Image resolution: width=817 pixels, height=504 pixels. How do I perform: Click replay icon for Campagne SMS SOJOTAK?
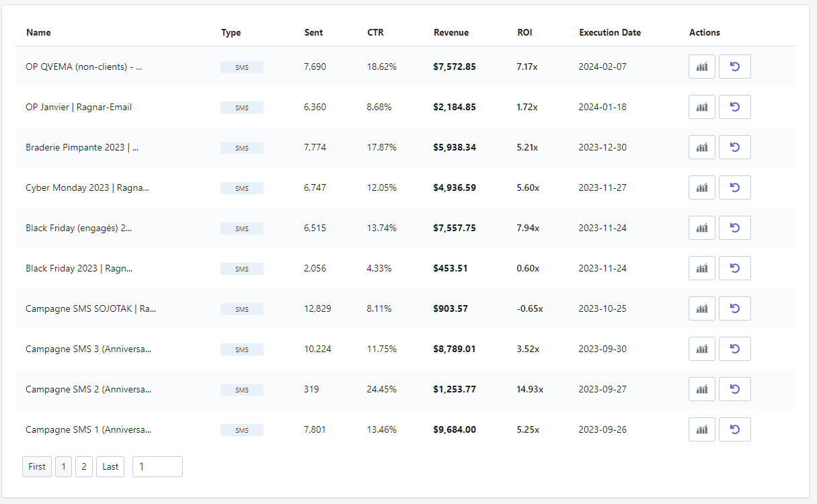coord(735,308)
